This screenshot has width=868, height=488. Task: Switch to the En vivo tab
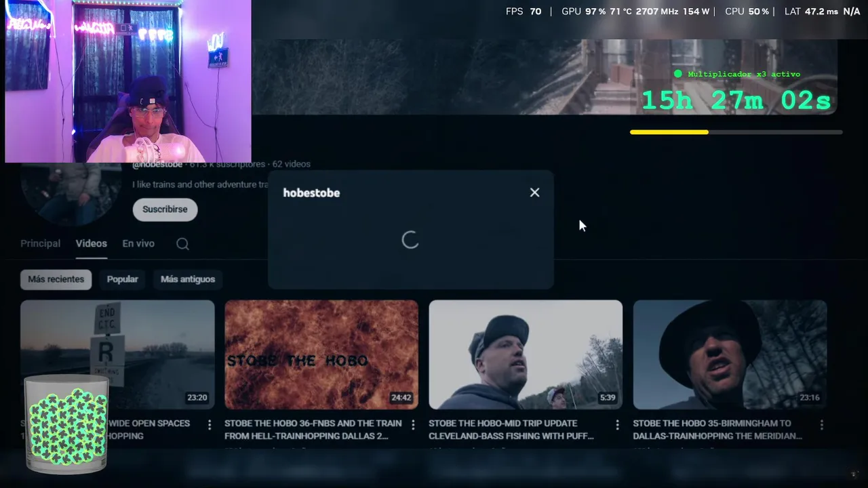coord(138,243)
